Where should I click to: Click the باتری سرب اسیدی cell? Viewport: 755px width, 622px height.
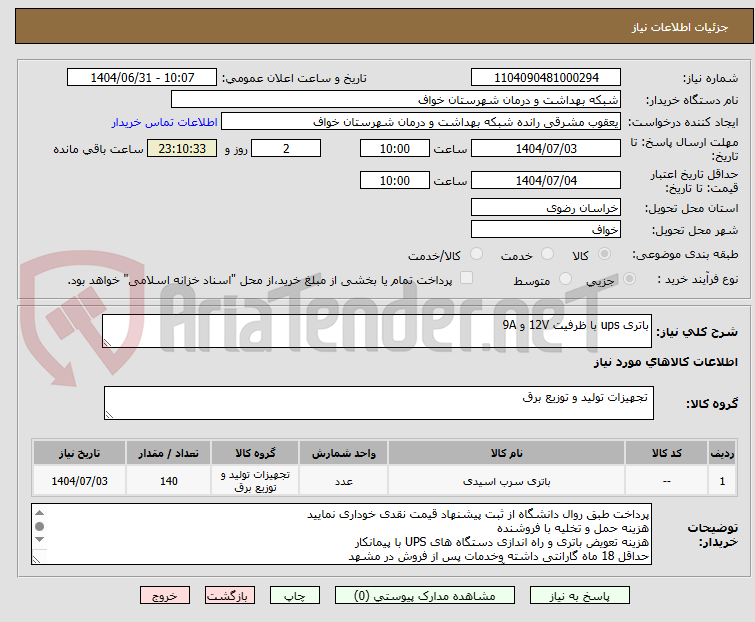507,480
